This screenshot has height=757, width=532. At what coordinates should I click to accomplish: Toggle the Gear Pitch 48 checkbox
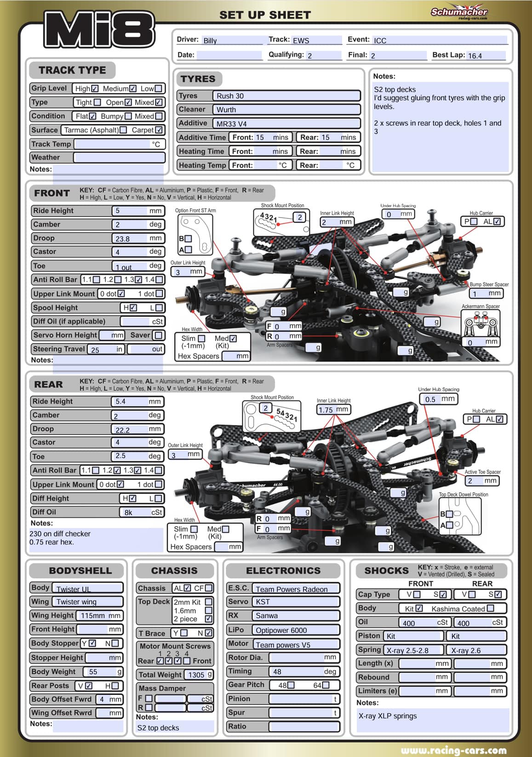291,685
